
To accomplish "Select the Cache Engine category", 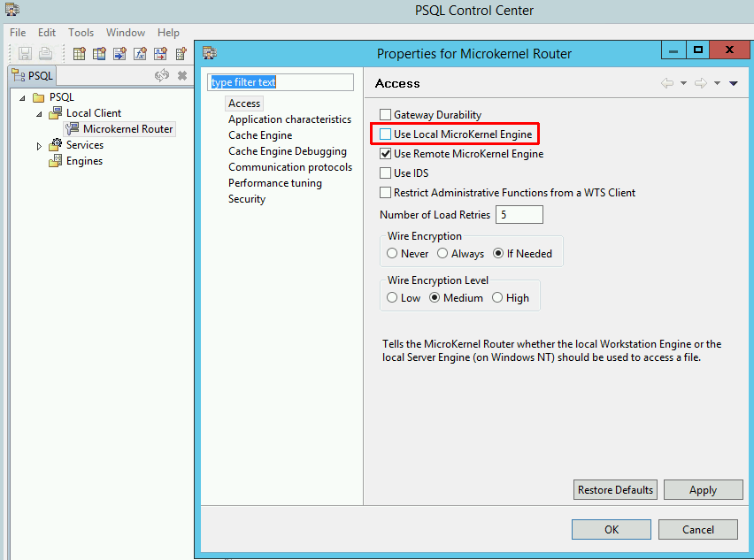I will click(260, 135).
